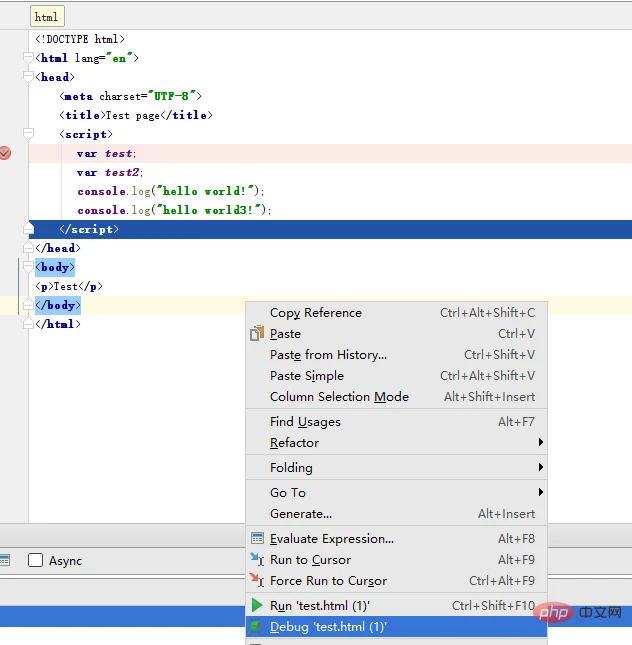Click the html breadcrumb label
Image resolution: width=632 pixels, height=645 pixels.
(x=46, y=17)
